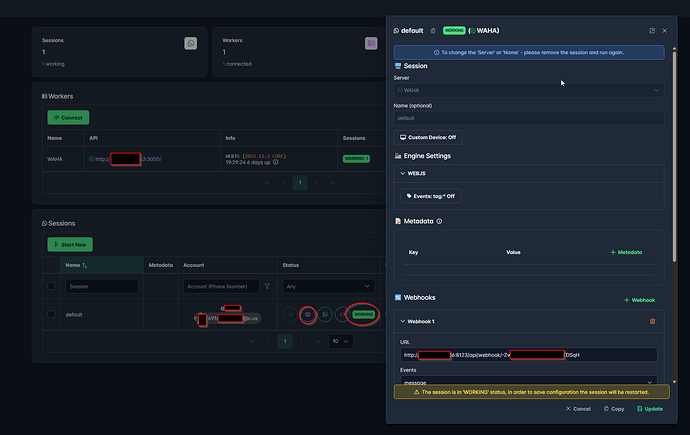The image size is (690, 435).
Task: Go to next page in Sessions pagination
Action: point(301,341)
